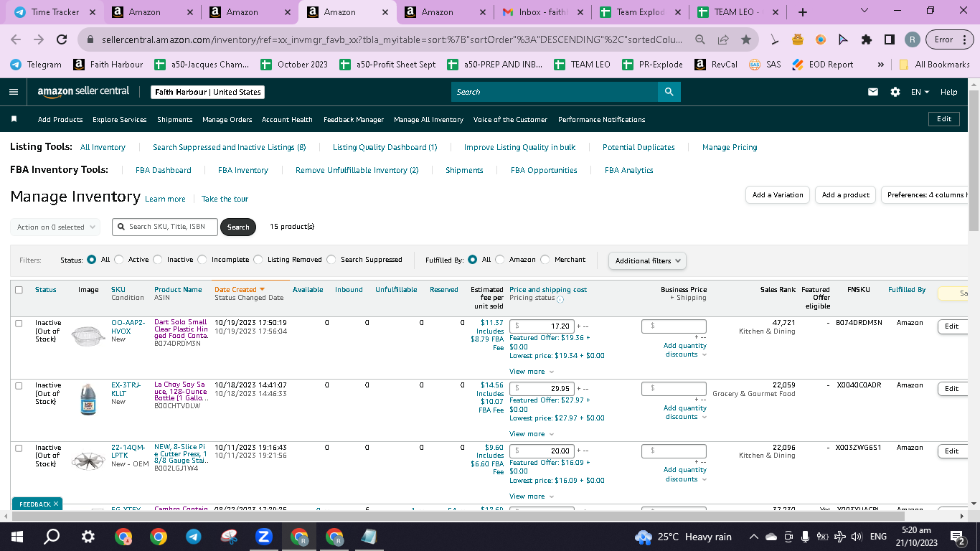Click the Telegram bookmark
980x551 pixels.
pos(36,64)
